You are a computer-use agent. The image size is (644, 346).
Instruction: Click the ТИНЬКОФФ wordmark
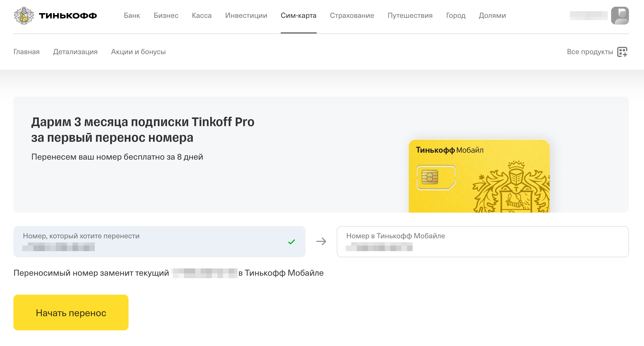tap(68, 16)
